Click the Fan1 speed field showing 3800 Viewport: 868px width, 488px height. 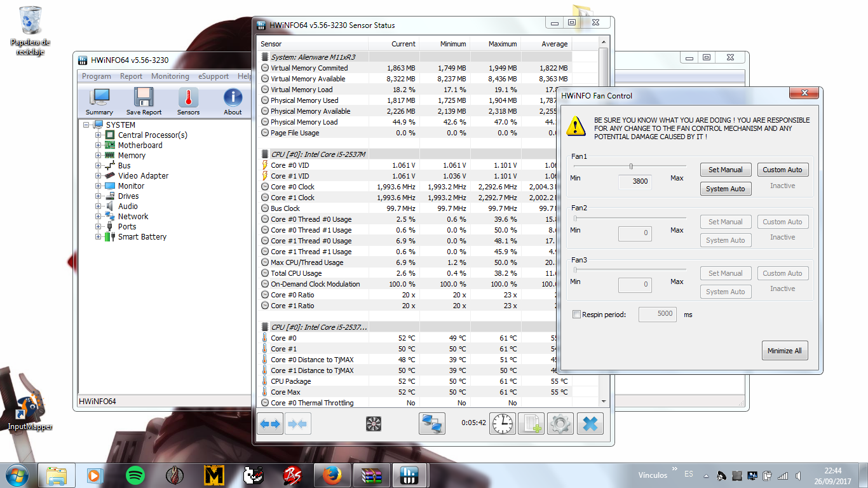pyautogui.click(x=635, y=181)
